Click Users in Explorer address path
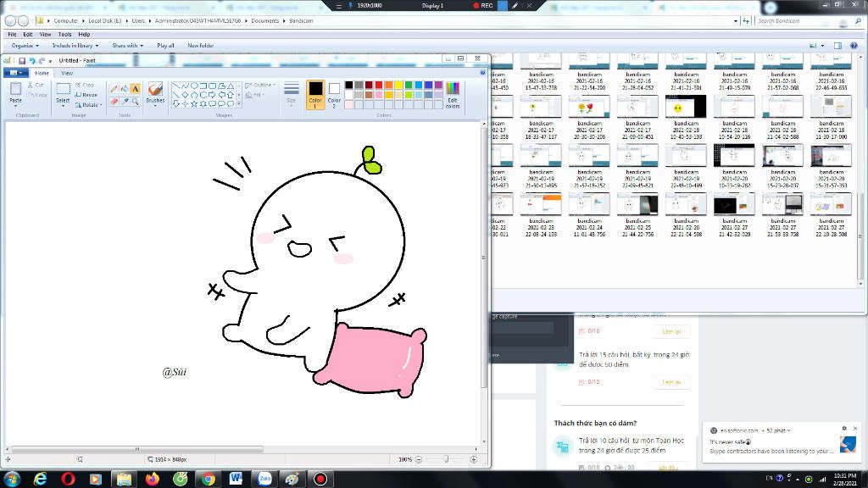The height and width of the screenshot is (488, 868). 138,20
